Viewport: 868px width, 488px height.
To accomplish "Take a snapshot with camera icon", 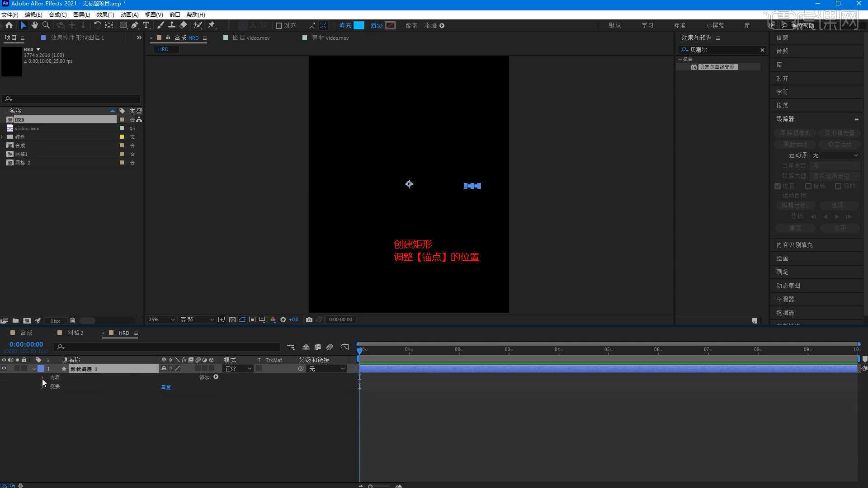I will coord(309,319).
